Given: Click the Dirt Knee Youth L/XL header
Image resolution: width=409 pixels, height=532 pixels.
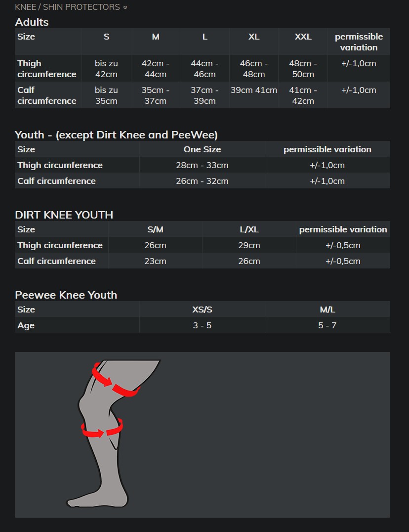Looking at the screenshot, I should (x=249, y=229).
